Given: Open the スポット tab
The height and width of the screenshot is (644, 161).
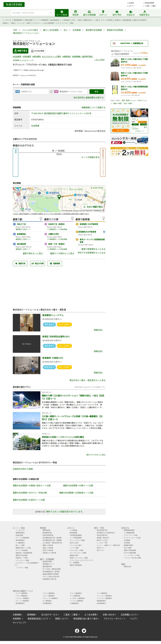Looking at the screenshot, I should click(103, 13).
